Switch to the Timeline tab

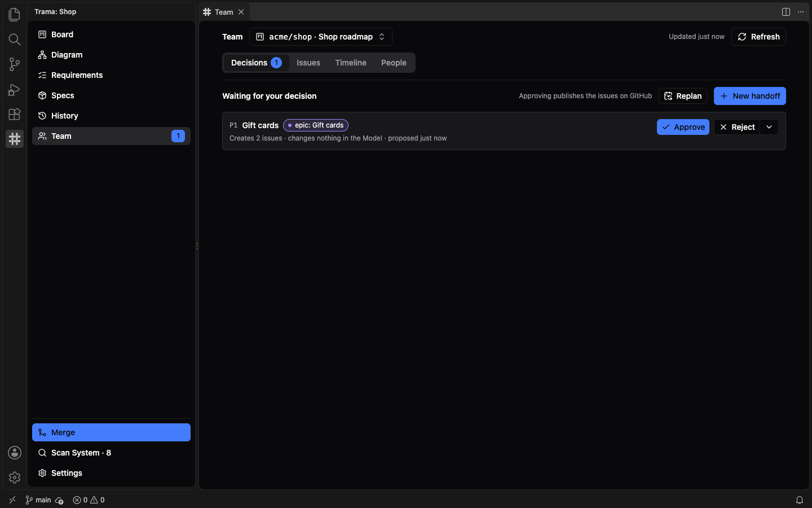(x=351, y=63)
